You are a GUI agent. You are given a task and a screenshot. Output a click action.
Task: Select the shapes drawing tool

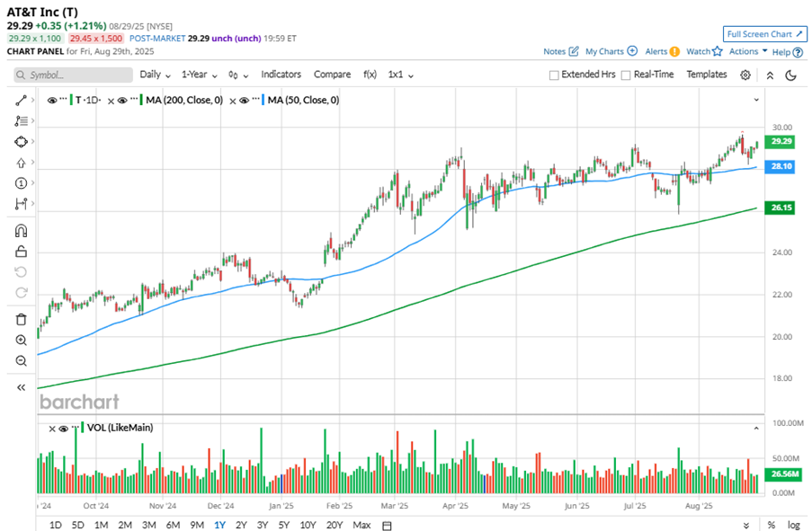(x=21, y=142)
